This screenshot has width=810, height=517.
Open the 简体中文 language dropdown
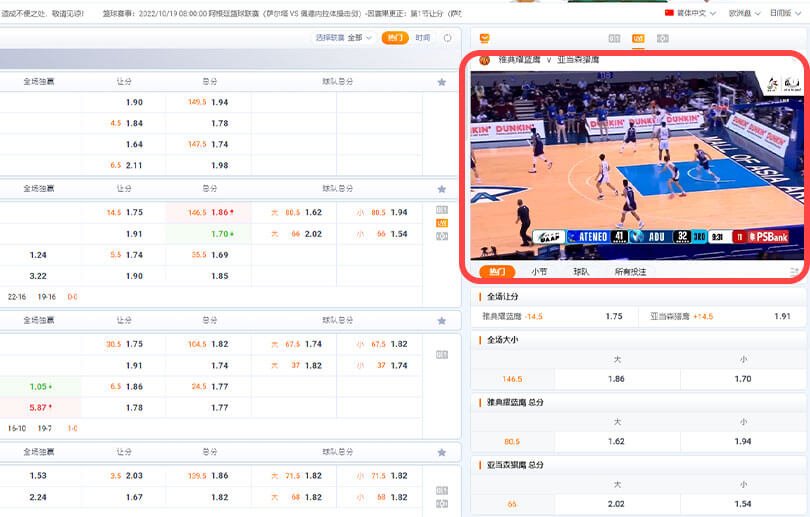tap(696, 13)
